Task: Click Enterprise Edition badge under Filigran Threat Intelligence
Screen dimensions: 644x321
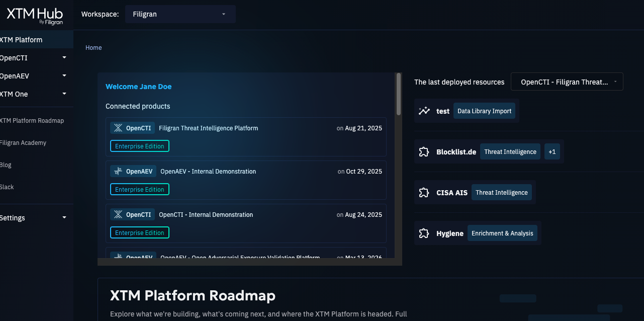Action: [140, 146]
